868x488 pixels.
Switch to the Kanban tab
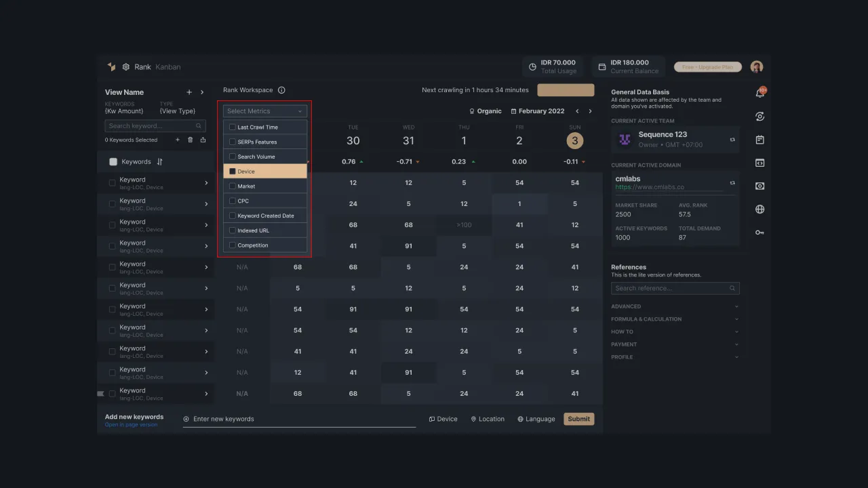(x=167, y=67)
